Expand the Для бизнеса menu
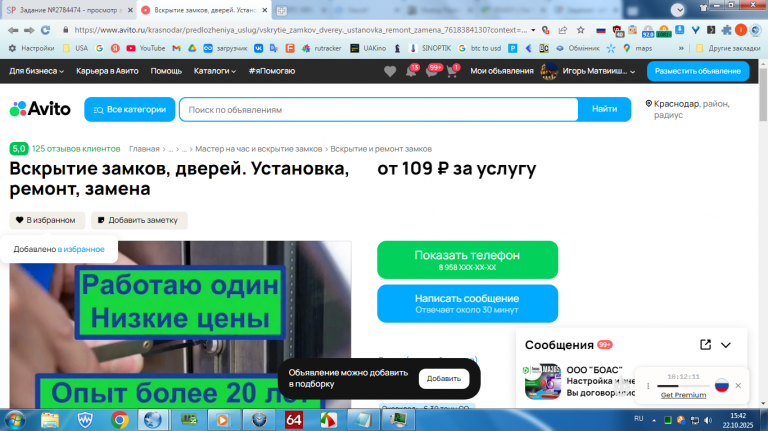The image size is (768, 431). point(37,71)
